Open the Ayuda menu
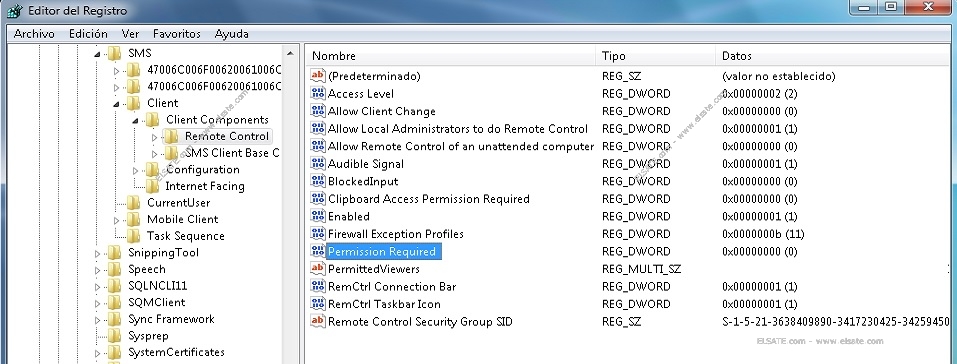Screen dimensions: 957x364 pyautogui.click(x=231, y=34)
